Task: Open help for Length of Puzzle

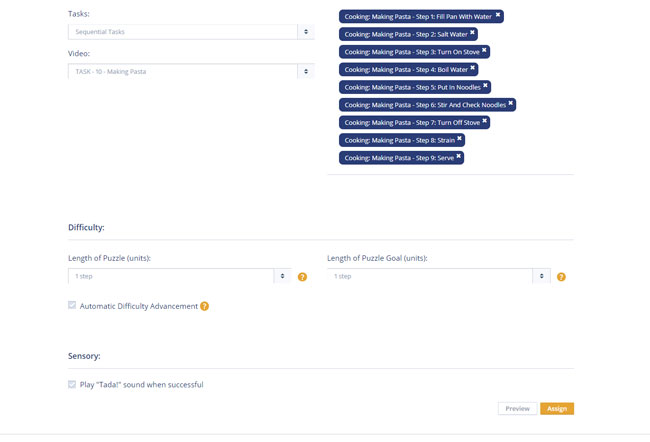Action: [x=302, y=277]
